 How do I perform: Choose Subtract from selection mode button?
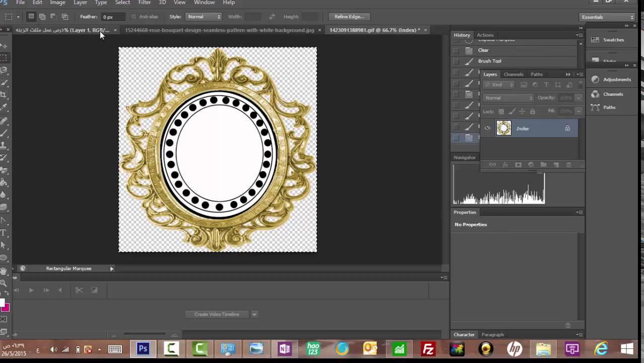[53, 17]
